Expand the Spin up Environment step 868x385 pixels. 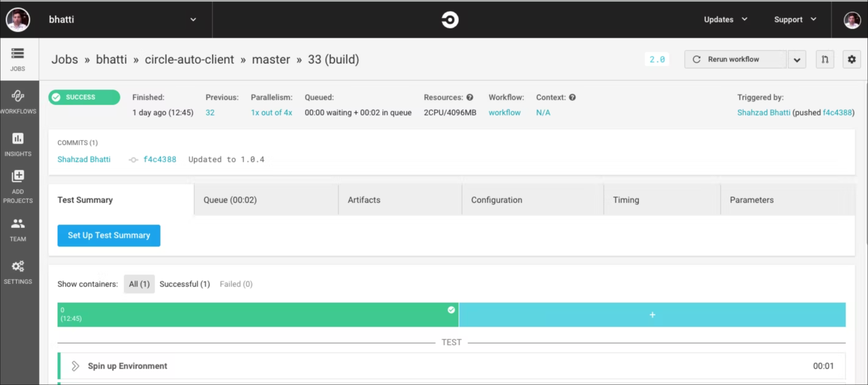75,366
